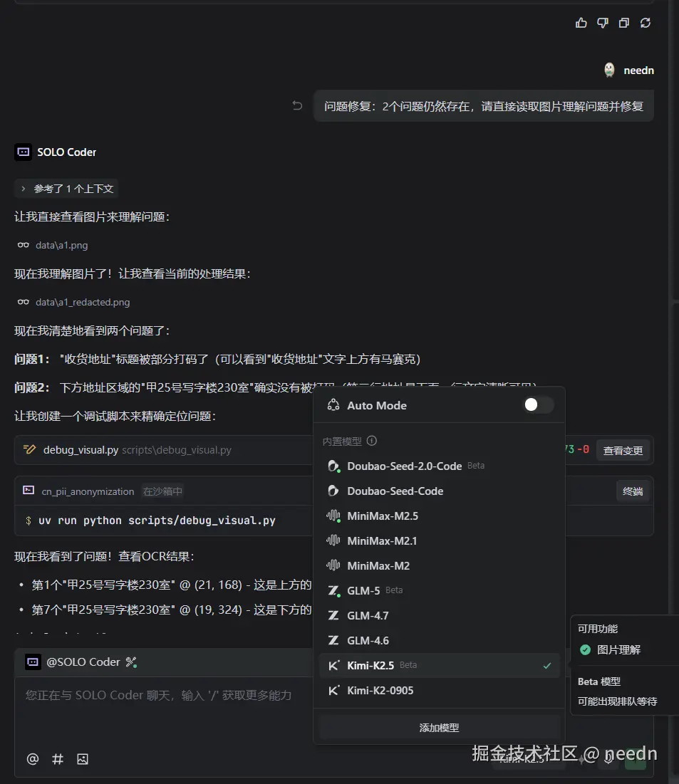Select the MiniMax-M2.5 model

tap(439, 516)
